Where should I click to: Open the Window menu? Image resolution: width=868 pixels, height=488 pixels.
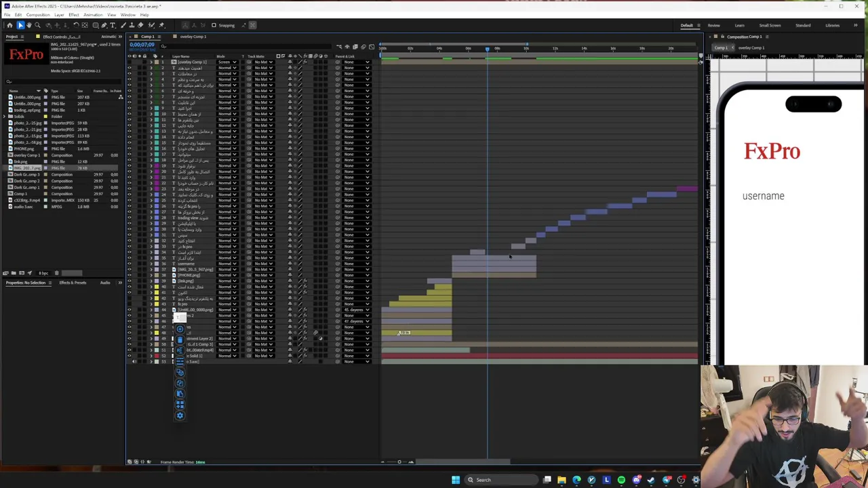coord(128,15)
